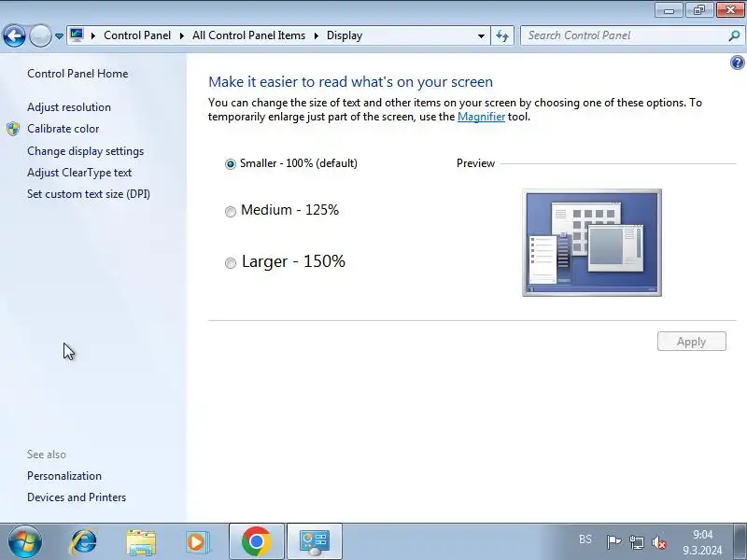Open Set custom text size (DPI)
Image resolution: width=747 pixels, height=560 pixels.
coord(89,194)
